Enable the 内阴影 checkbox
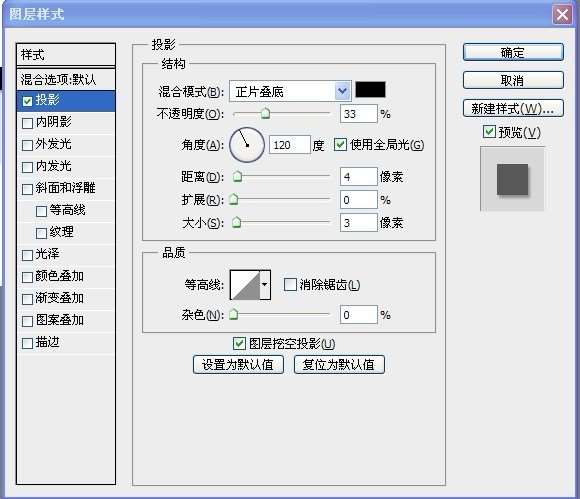Image resolution: width=580 pixels, height=499 pixels. [27, 123]
